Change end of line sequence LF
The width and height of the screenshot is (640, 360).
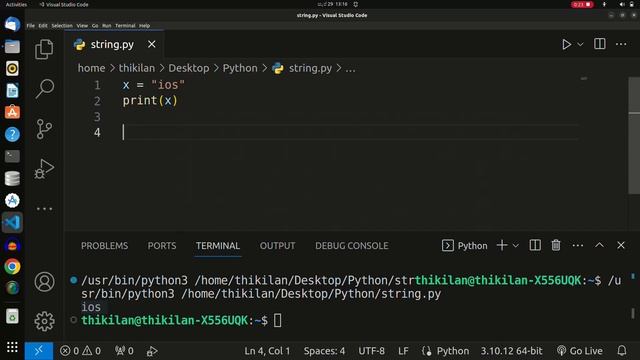403,351
